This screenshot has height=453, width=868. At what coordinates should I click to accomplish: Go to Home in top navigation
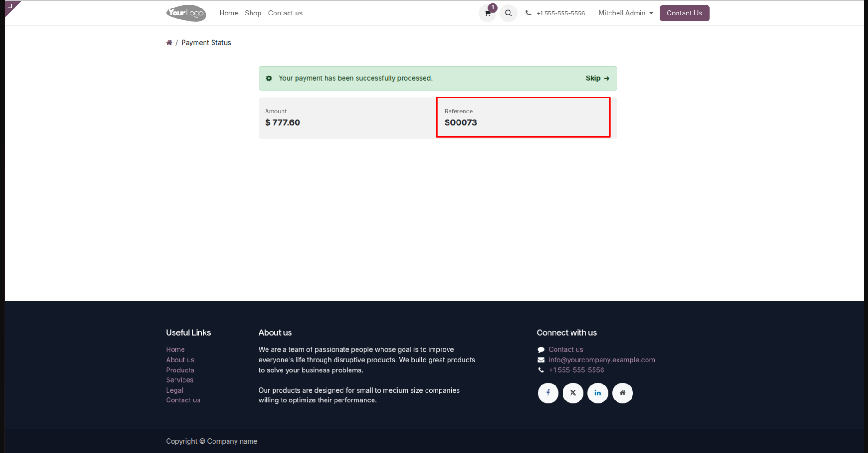click(x=228, y=13)
